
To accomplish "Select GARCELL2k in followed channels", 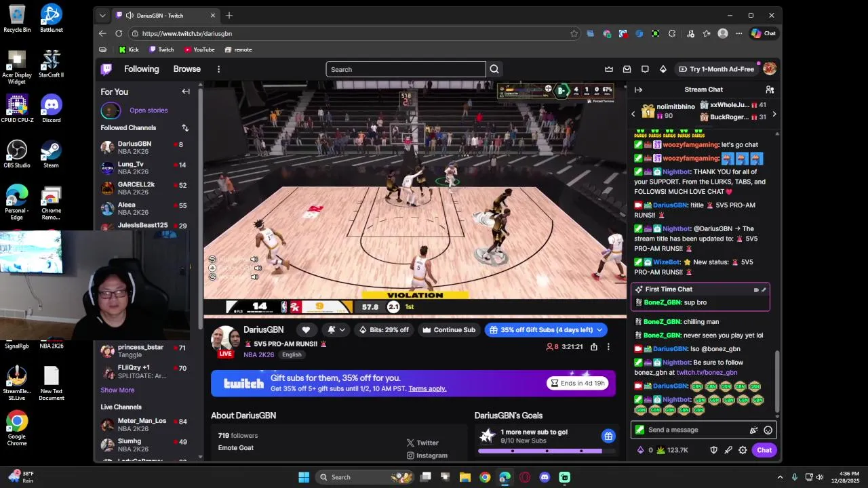I will (x=144, y=188).
